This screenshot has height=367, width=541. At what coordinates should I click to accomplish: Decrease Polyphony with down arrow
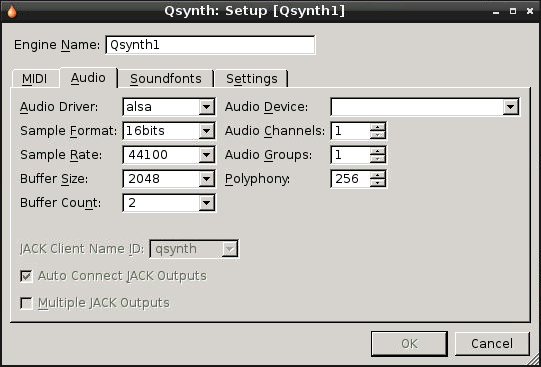pyautogui.click(x=377, y=183)
